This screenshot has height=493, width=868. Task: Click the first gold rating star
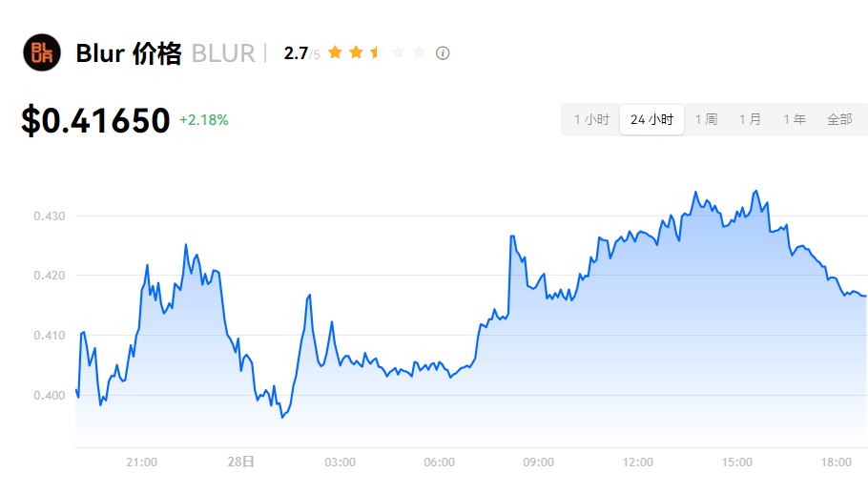[335, 52]
